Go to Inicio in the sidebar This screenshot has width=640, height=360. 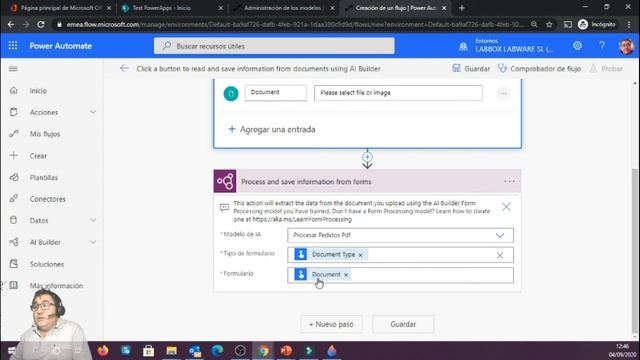[x=38, y=91]
